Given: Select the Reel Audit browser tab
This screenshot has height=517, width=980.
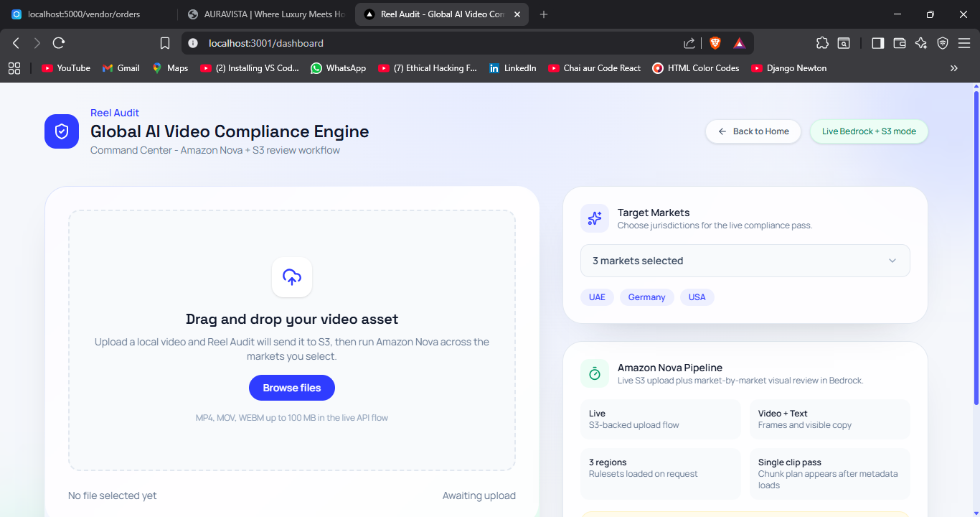Looking at the screenshot, I should coord(442,14).
